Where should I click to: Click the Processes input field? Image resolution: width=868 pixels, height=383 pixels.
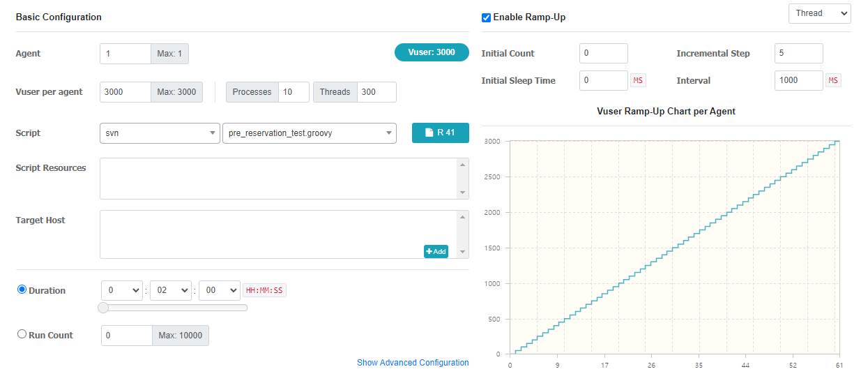(x=294, y=92)
